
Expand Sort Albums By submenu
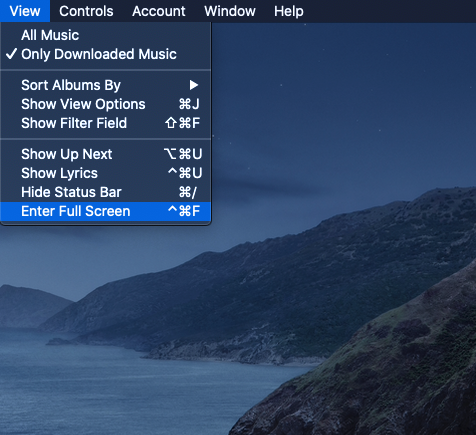(106, 85)
